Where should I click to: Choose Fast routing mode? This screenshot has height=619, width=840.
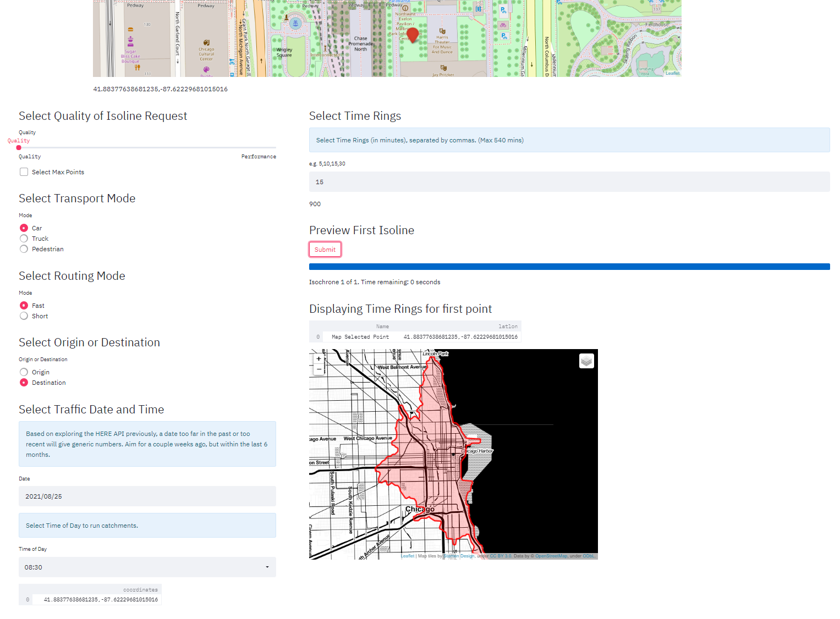[x=24, y=306]
